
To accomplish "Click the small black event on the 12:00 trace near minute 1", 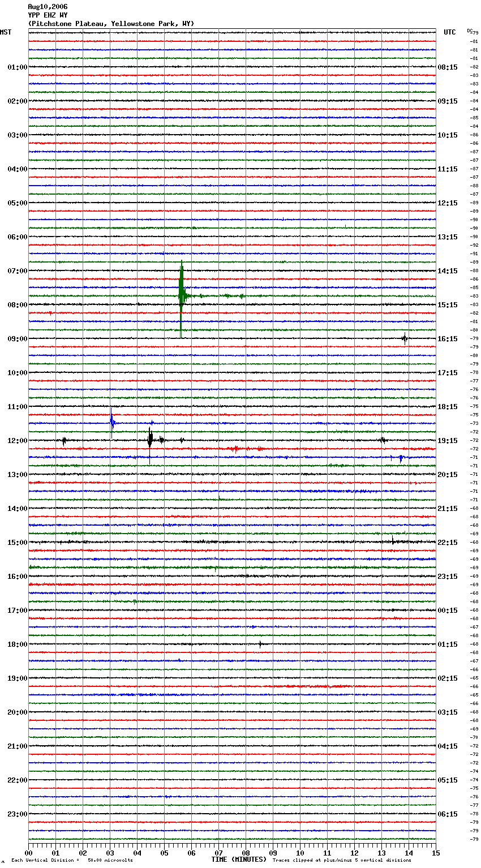I will (64, 440).
